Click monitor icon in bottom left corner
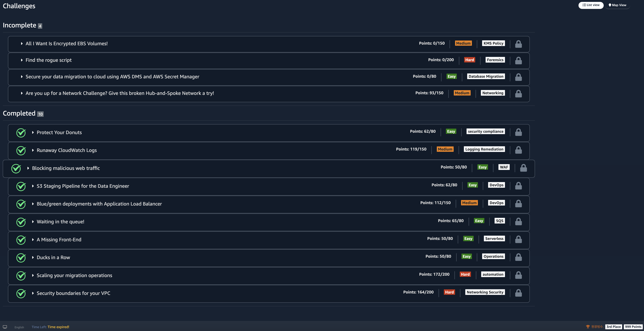Image resolution: width=644 pixels, height=331 pixels. tap(5, 327)
